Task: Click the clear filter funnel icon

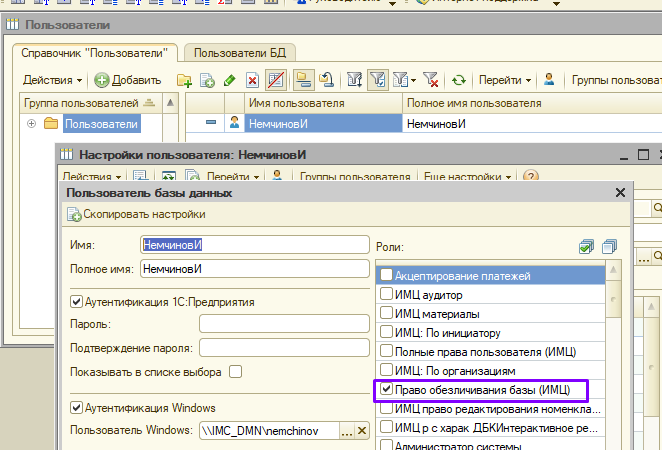Action: click(x=431, y=79)
